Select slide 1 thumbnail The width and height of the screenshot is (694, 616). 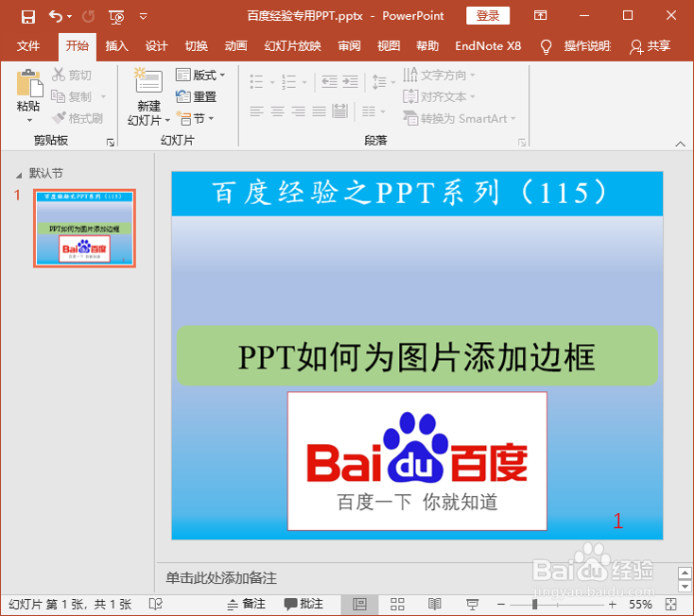click(84, 229)
